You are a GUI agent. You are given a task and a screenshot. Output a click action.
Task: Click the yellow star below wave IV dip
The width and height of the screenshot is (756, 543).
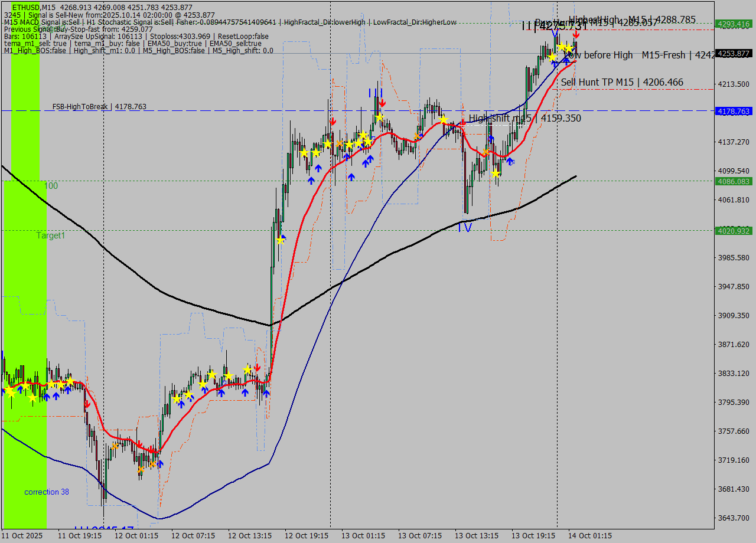pyautogui.click(x=496, y=174)
